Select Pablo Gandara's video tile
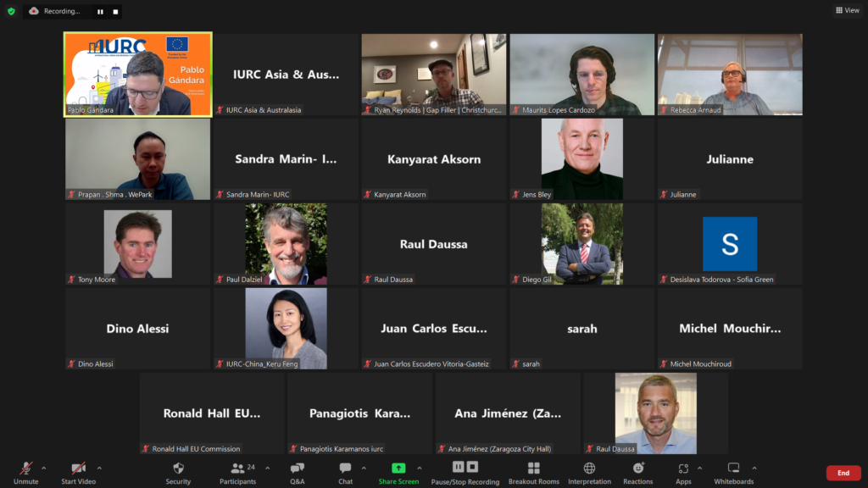The image size is (868, 488). tap(138, 75)
